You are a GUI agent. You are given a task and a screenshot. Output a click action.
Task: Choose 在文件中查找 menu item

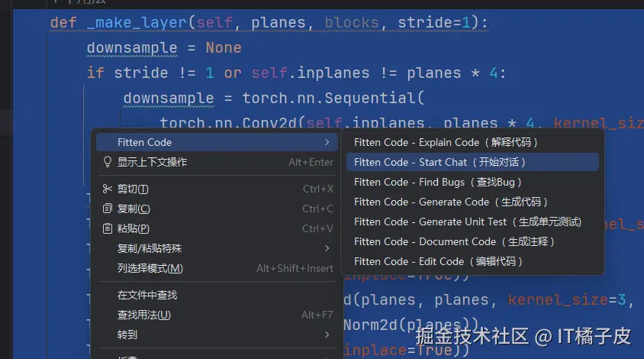(217, 295)
